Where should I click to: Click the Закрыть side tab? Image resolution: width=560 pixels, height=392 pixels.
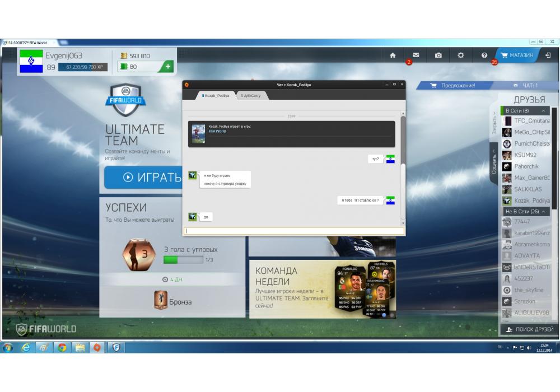pyautogui.click(x=494, y=123)
